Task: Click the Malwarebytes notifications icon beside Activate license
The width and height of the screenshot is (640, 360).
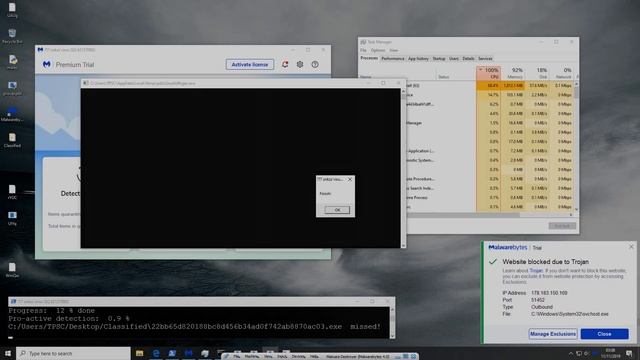Action: pos(285,64)
